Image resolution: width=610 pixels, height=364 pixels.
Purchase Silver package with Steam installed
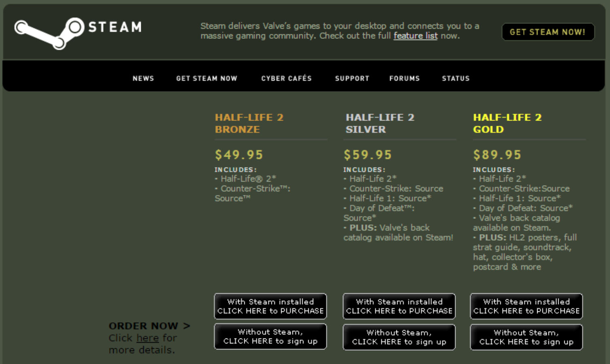pyautogui.click(x=399, y=306)
